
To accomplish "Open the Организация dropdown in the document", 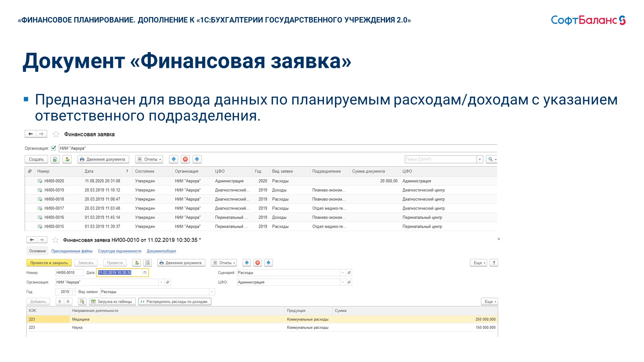I will [161, 282].
